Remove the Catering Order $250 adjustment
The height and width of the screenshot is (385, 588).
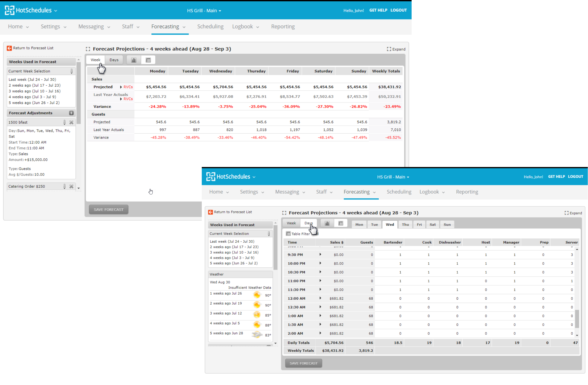coord(71,186)
